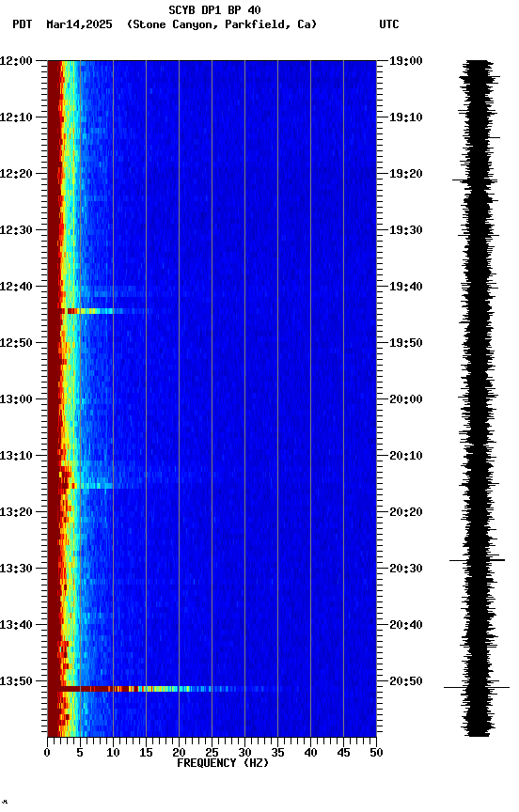Click the 19:50 UTC time label

point(406,343)
